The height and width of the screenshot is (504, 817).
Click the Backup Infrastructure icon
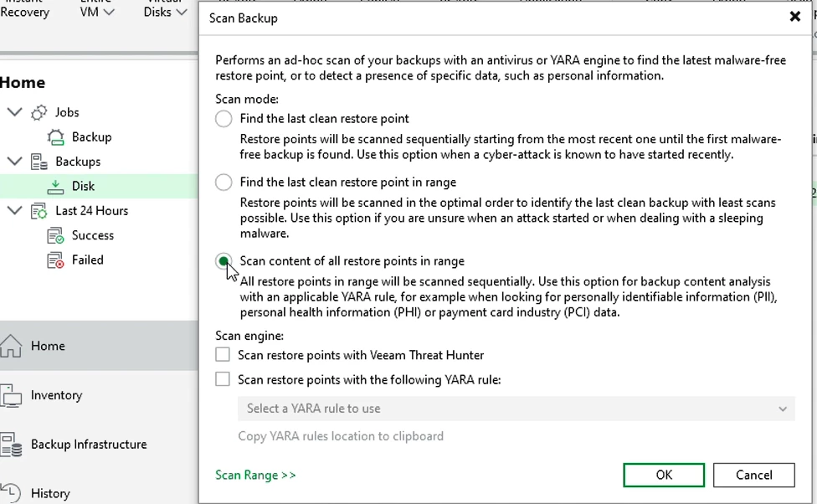12,445
